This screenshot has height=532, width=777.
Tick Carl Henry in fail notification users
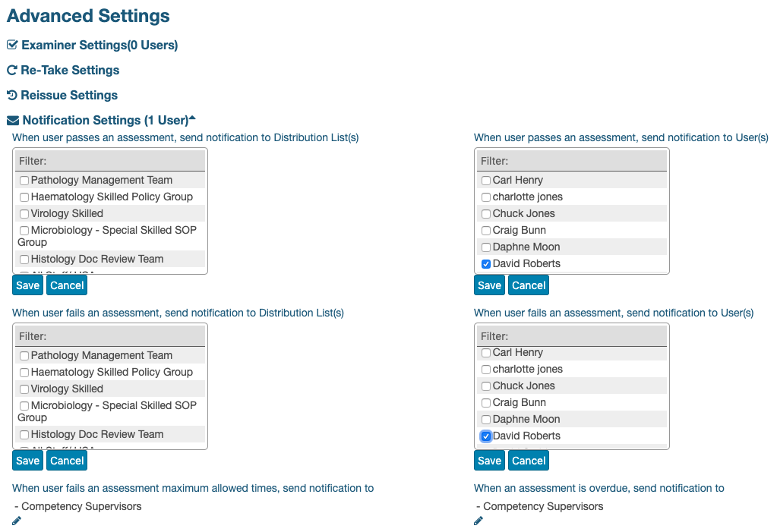486,353
